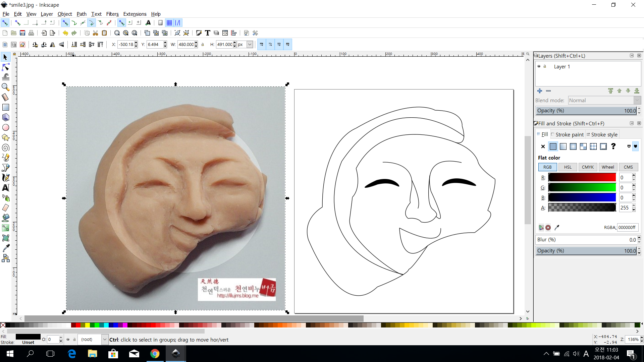644x362 pixels.
Task: Open the Extensions menu
Action: [x=135, y=14]
